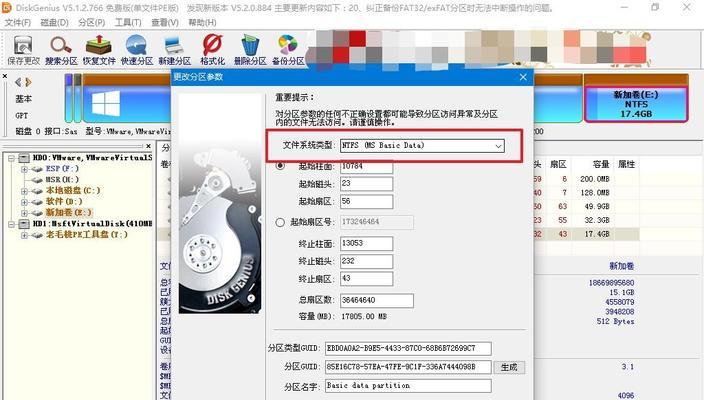Click the 49.9GB capacity cell
The height and width of the screenshot is (400, 704).
point(596,207)
